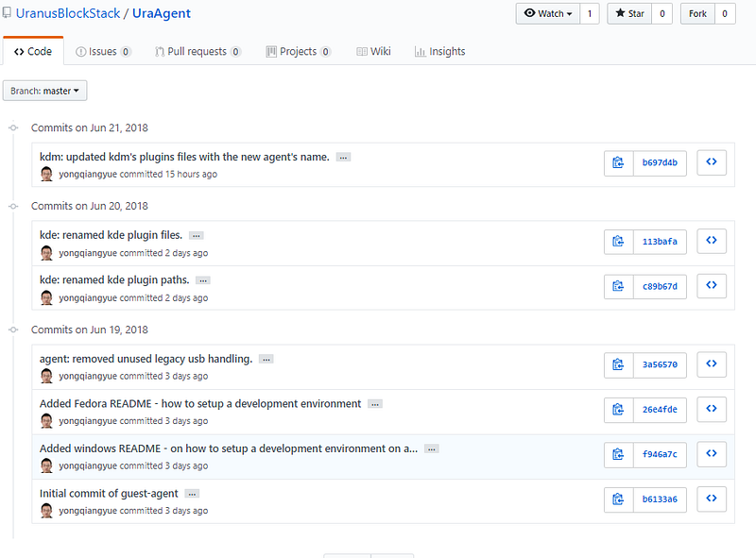Copy full SHA for commit f946a7c
The image size is (756, 558).
[618, 454]
